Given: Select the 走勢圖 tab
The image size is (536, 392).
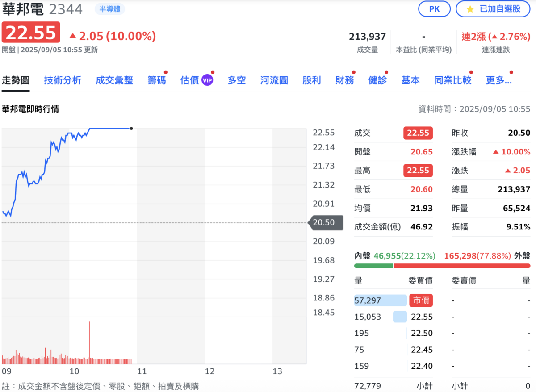Looking at the screenshot, I should click(x=16, y=80).
